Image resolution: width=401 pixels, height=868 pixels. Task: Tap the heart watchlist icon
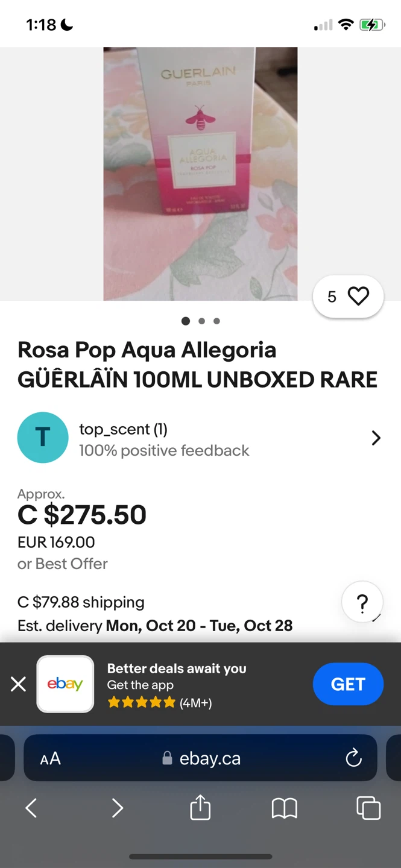coord(358,296)
